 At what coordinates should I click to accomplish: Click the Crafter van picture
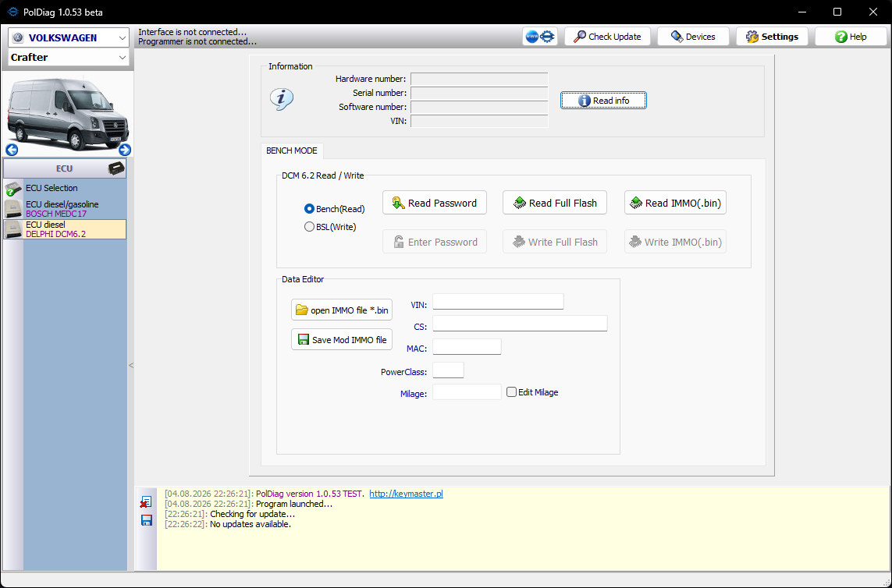pyautogui.click(x=68, y=114)
